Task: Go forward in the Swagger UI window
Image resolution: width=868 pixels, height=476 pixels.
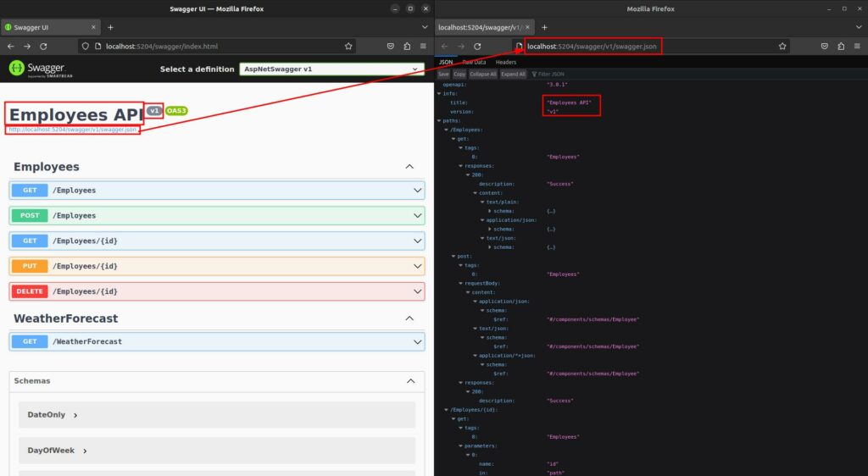Action: 27,47
